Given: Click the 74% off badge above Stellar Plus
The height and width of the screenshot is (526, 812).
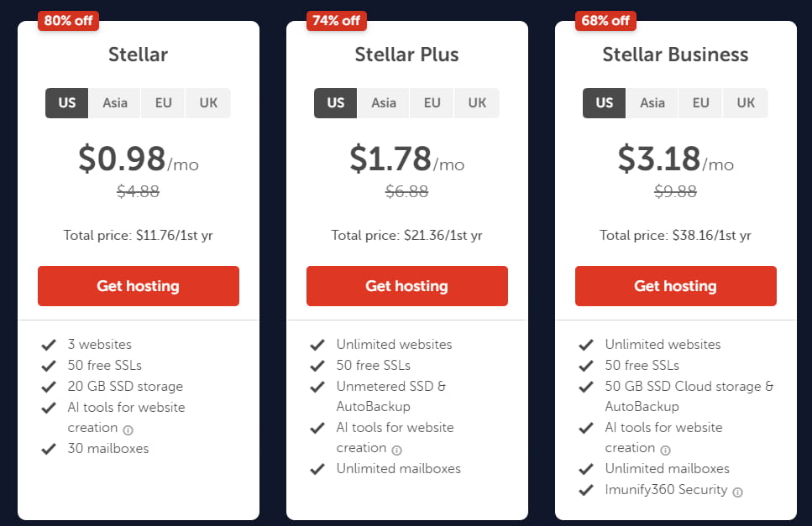Looking at the screenshot, I should (x=336, y=20).
